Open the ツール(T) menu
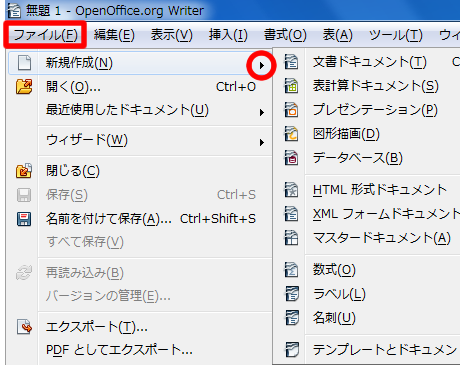 pyautogui.click(x=396, y=35)
